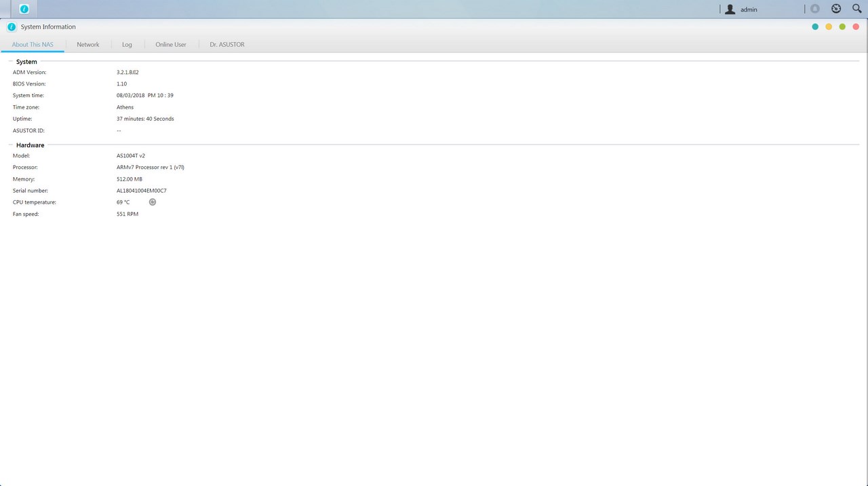Image resolution: width=868 pixels, height=486 pixels.
Task: Click the teal help dot in window header
Action: (x=815, y=27)
